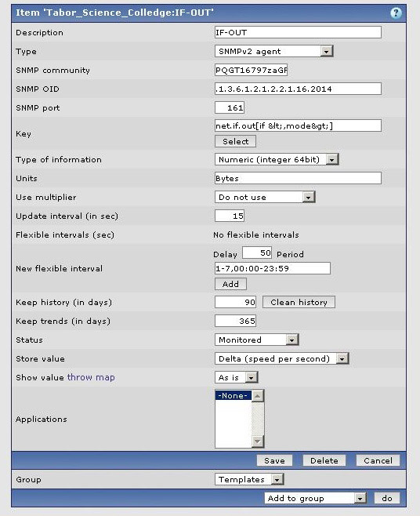Save the item configuration
Viewport: 420px width, 516px height.
[x=274, y=460]
